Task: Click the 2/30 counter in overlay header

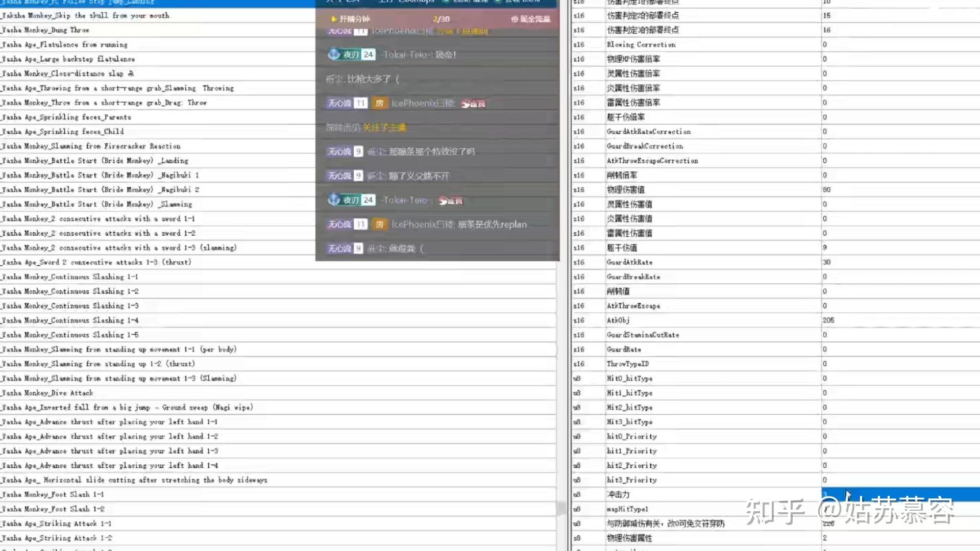Action: [441, 19]
